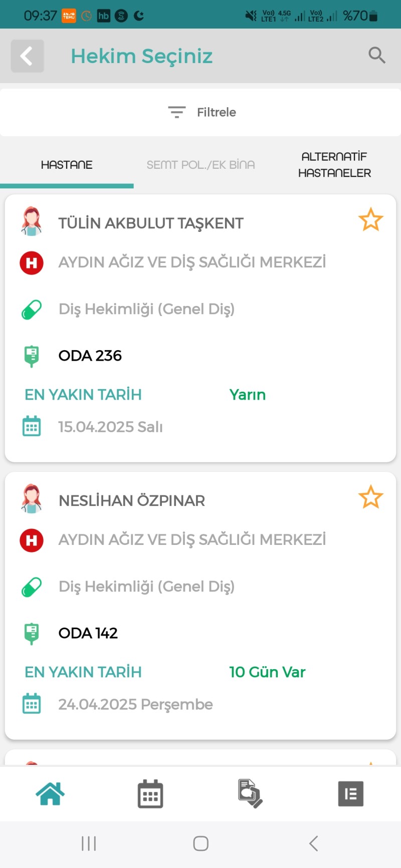The image size is (401, 868).
Task: Toggle favorite star for Neslihan Özpınar
Action: (370, 497)
